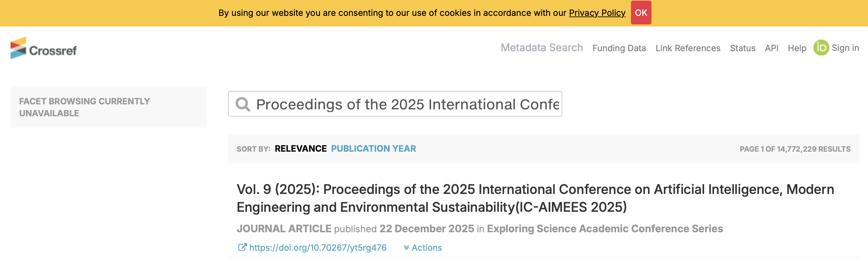
Task: Open the Status menu item
Action: click(x=742, y=48)
